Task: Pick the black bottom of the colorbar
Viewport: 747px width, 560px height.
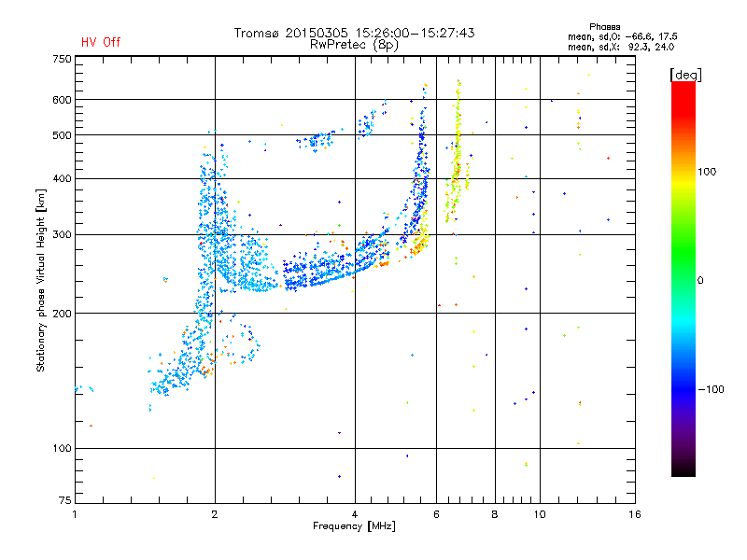Action: click(684, 469)
